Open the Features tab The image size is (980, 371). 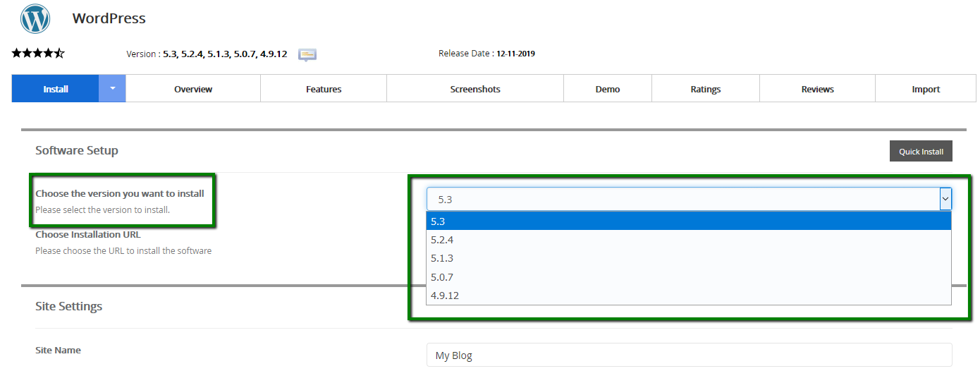coord(324,89)
